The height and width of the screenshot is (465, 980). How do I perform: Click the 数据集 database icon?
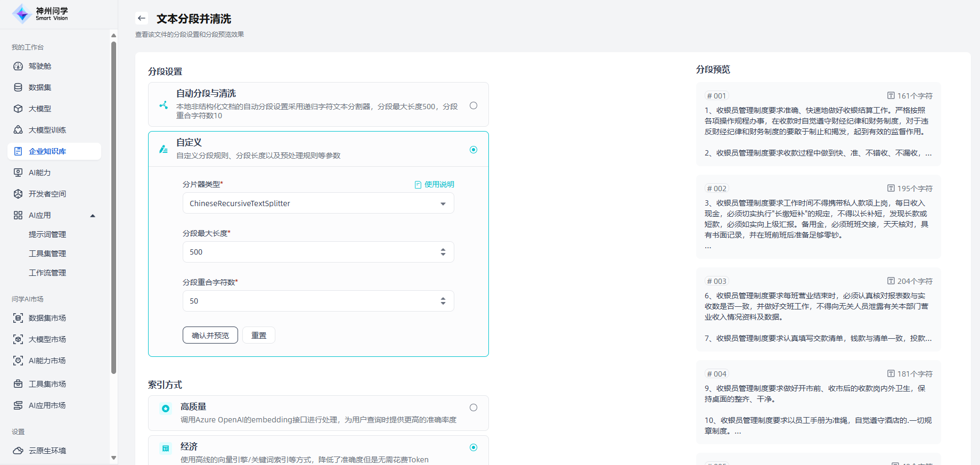(x=18, y=87)
